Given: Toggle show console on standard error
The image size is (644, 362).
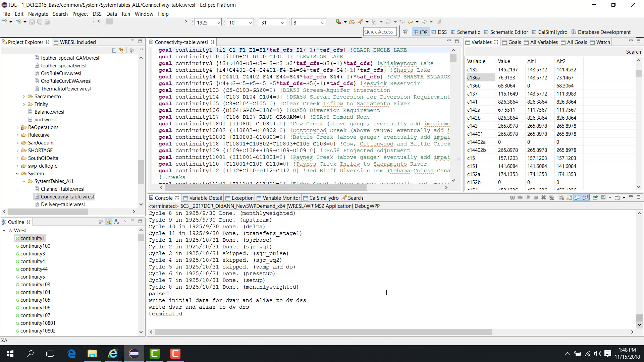Looking at the screenshot, I should 585,198.
